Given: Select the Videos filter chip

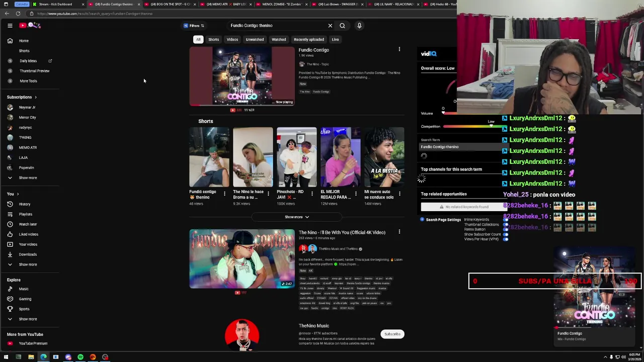Looking at the screenshot, I should [232, 39].
